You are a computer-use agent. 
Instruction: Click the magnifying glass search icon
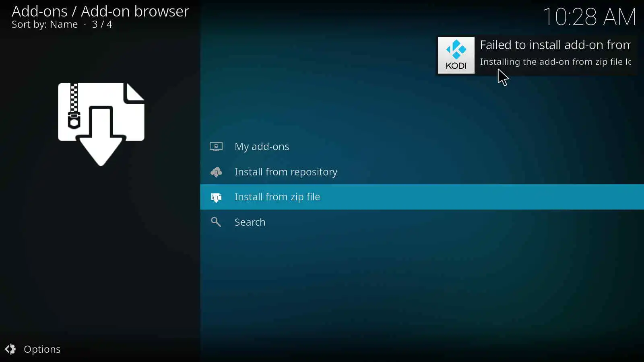click(x=216, y=222)
